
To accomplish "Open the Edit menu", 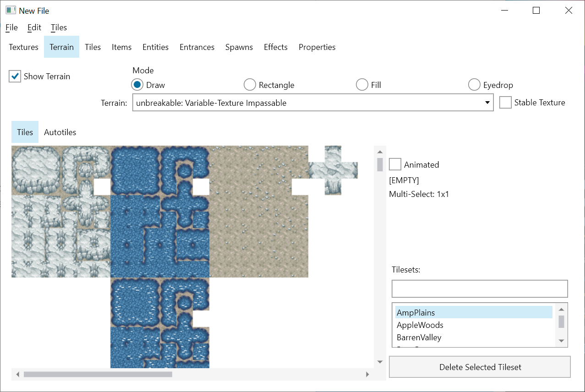I will (x=34, y=27).
